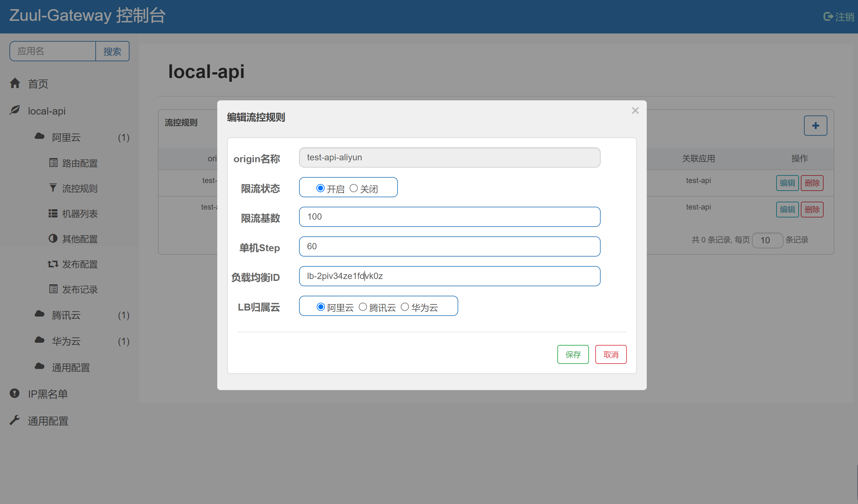Viewport: 858px width, 504px height.
Task: Open 发布配置 menu item
Action: pyautogui.click(x=80, y=264)
